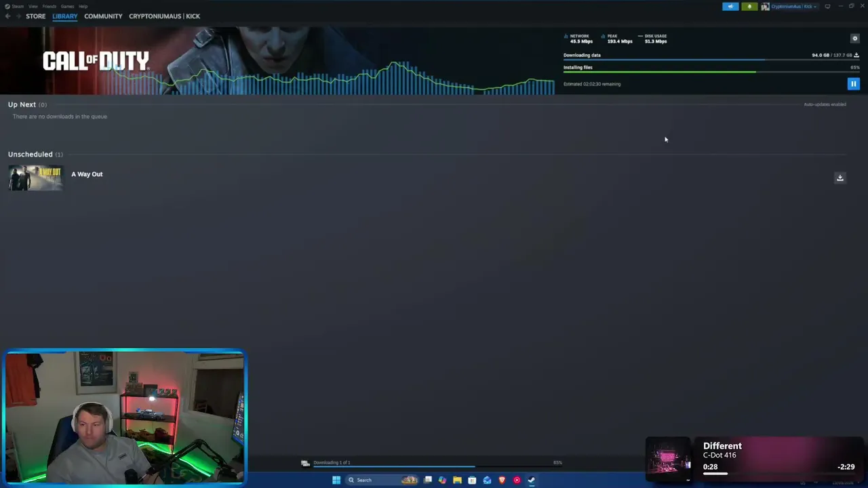Viewport: 868px width, 488px height.
Task: Open File Explorer from taskbar
Action: point(457,480)
